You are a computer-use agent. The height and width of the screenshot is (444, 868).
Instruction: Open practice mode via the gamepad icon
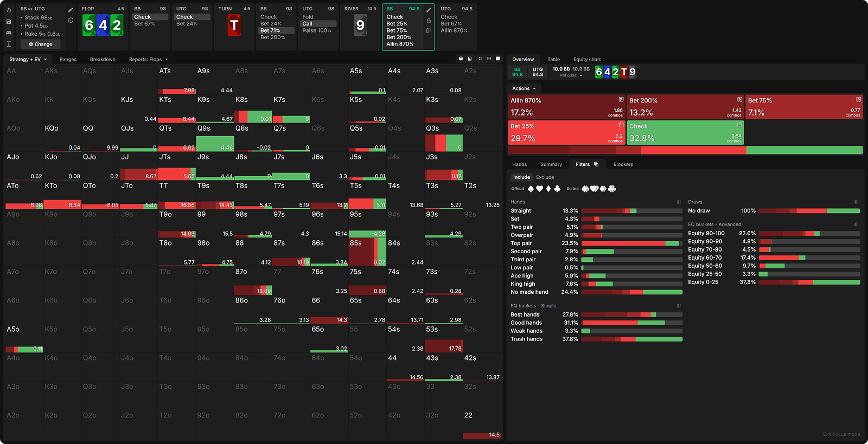9,33
